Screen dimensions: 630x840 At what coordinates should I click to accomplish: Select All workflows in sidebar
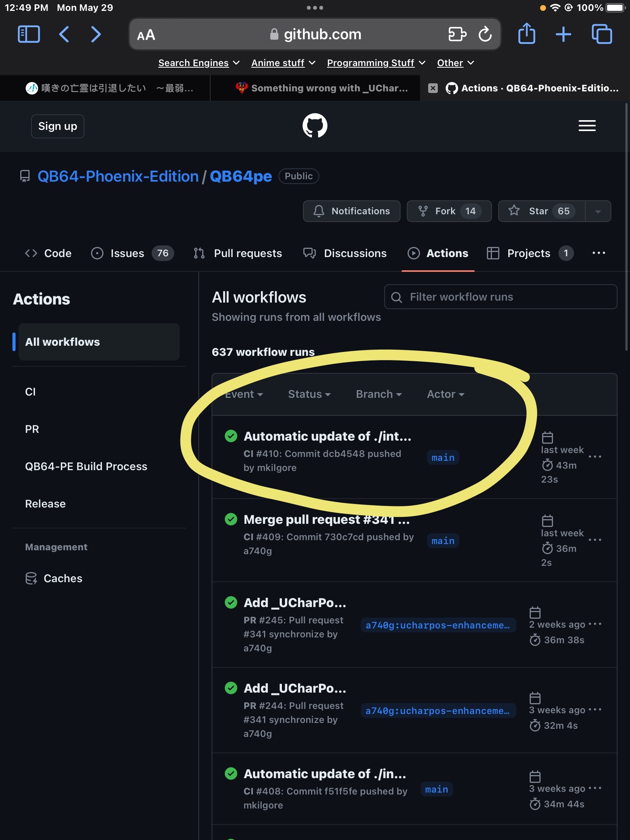click(x=99, y=342)
